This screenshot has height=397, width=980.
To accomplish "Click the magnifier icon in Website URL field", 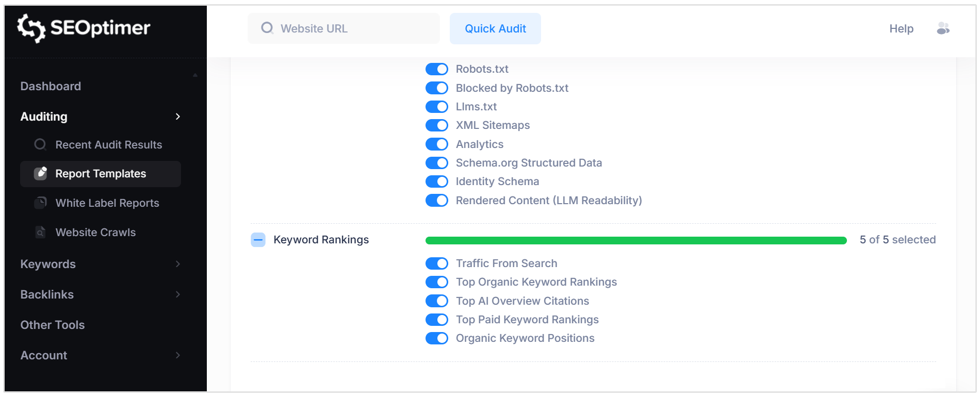I will click(267, 28).
